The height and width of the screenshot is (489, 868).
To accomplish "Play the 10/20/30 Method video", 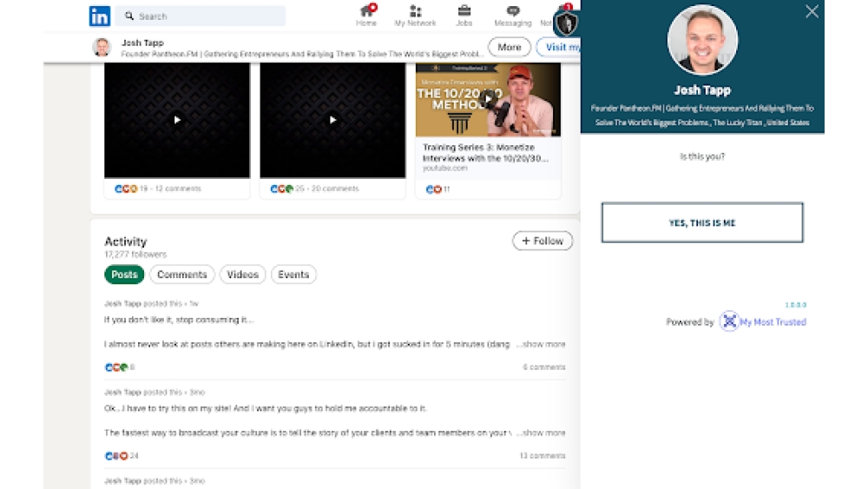I will point(488,100).
